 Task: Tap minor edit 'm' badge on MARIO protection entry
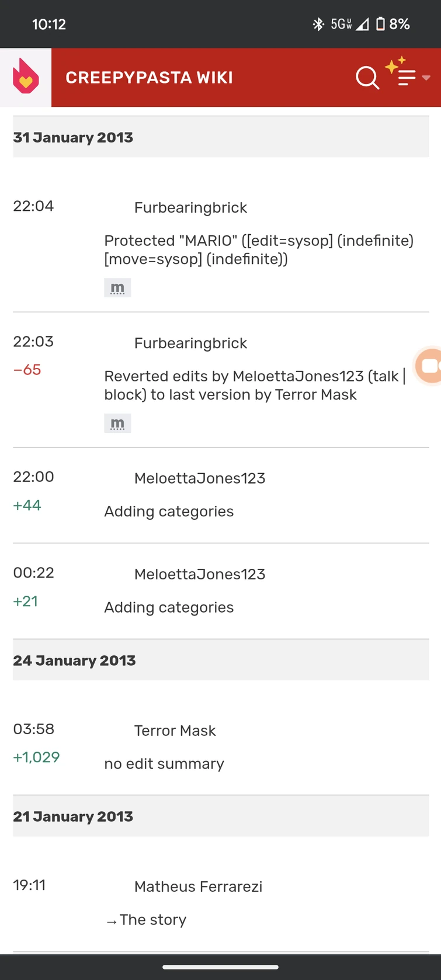click(117, 287)
